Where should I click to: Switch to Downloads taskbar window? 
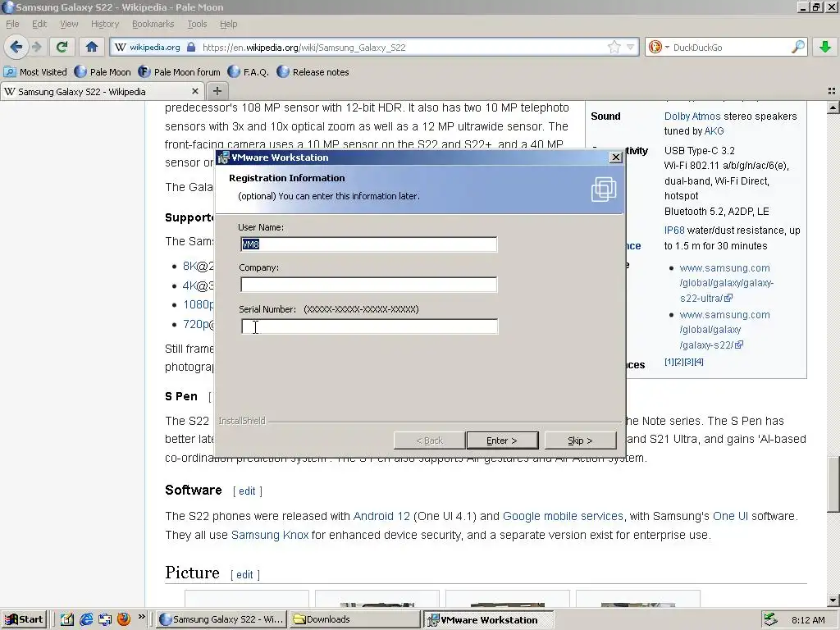(356, 619)
